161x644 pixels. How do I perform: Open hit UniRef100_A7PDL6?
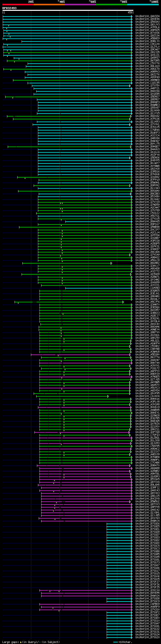(x=147, y=27)
